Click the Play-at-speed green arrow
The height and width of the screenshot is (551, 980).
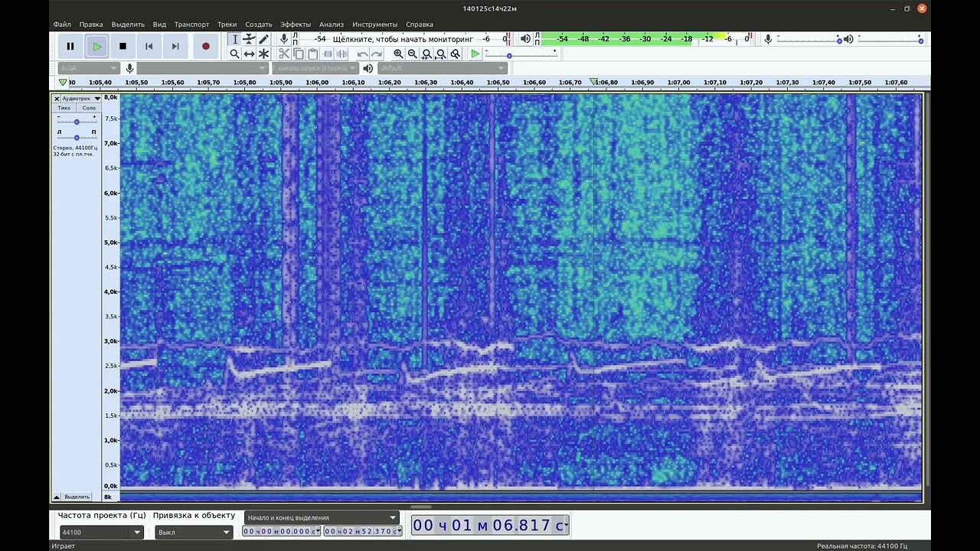click(x=475, y=54)
